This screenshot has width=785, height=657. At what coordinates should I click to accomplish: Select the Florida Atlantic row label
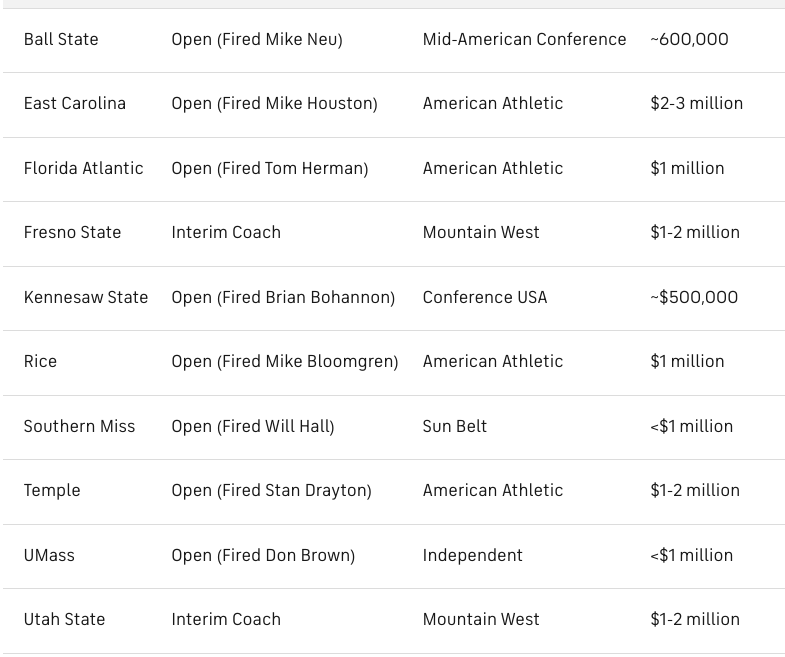click(x=84, y=168)
